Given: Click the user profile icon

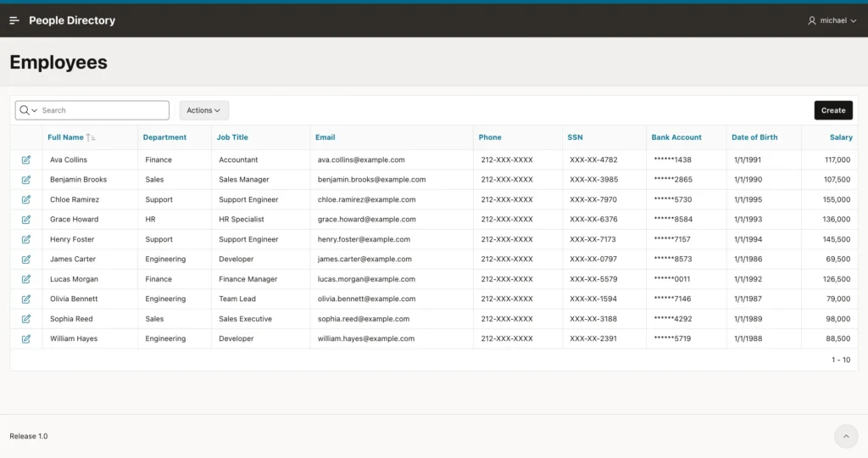Looking at the screenshot, I should (x=811, y=20).
